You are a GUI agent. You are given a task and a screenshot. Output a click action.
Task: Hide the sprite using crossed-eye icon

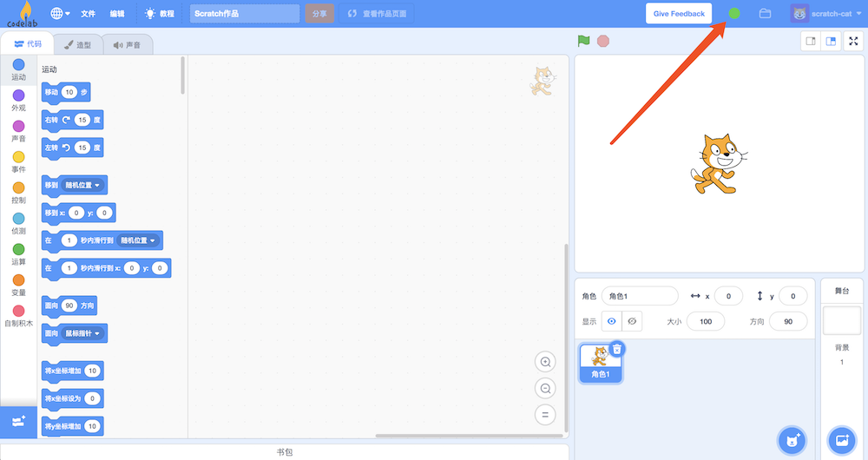coord(632,321)
